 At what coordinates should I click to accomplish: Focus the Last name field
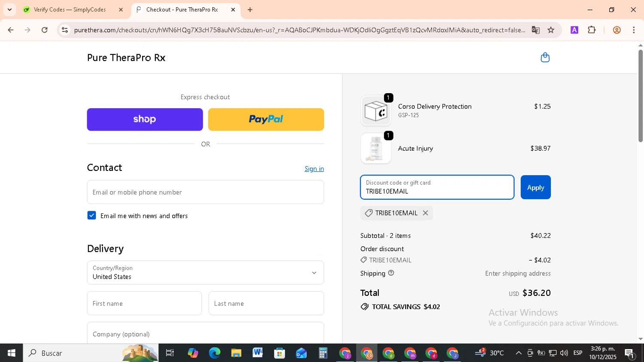pyautogui.click(x=266, y=303)
